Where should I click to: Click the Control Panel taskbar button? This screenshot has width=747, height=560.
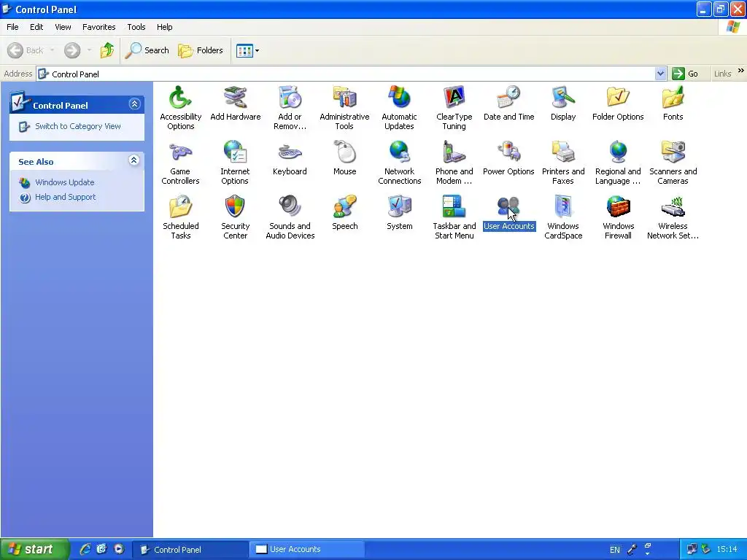coord(190,550)
